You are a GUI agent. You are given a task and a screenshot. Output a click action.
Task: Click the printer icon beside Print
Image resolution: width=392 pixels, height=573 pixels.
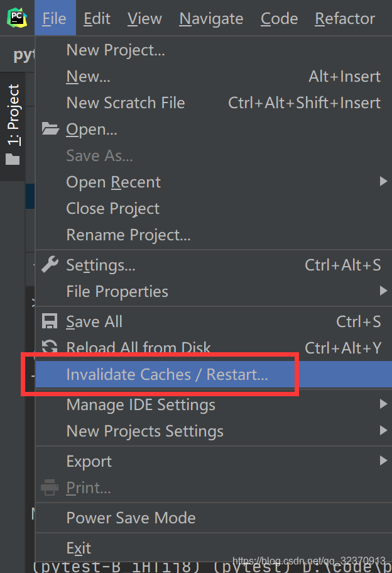(49, 487)
